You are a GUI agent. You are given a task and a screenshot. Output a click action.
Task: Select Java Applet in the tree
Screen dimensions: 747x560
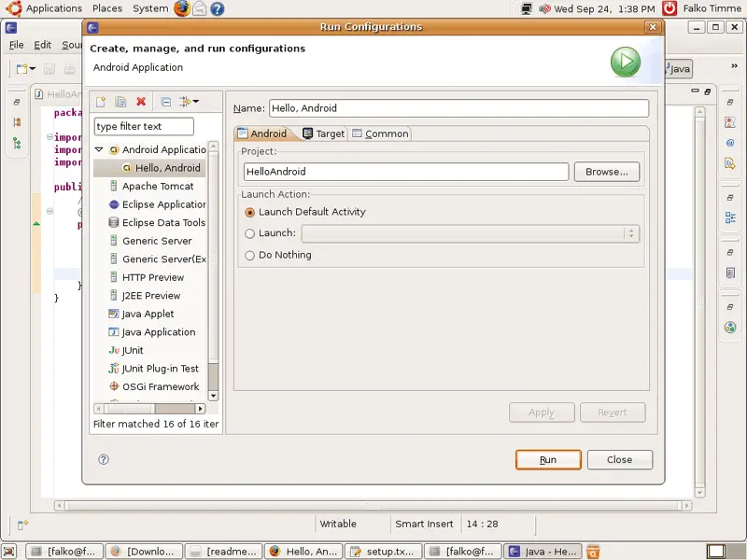(x=142, y=314)
